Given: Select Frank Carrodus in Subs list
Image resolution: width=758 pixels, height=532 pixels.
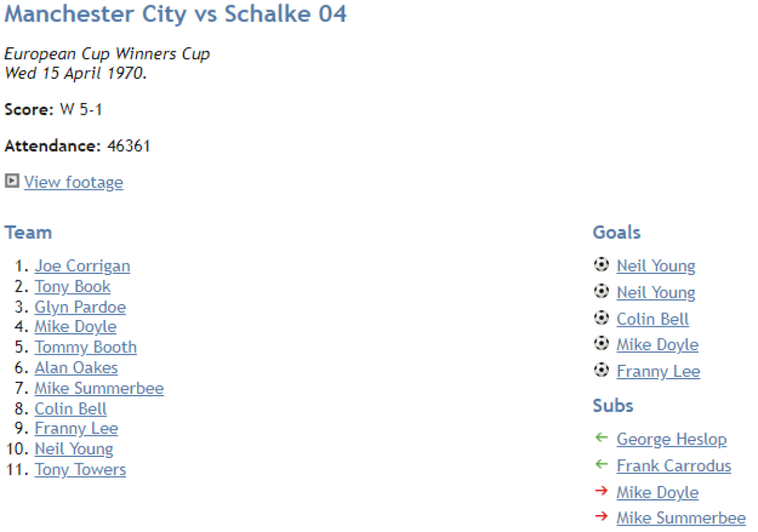Looking at the screenshot, I should pos(673,466).
